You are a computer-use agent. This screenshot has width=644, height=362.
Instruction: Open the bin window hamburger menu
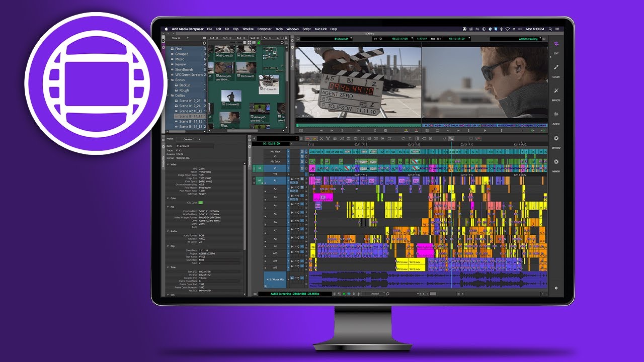coord(286,42)
